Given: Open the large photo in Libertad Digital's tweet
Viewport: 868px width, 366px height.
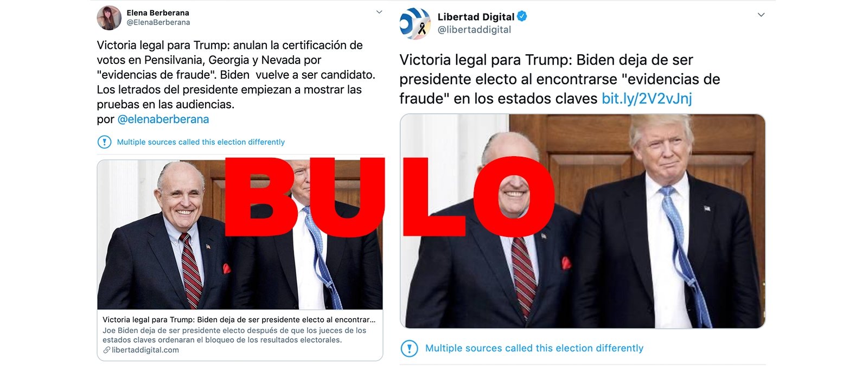Looking at the screenshot, I should pos(583,221).
